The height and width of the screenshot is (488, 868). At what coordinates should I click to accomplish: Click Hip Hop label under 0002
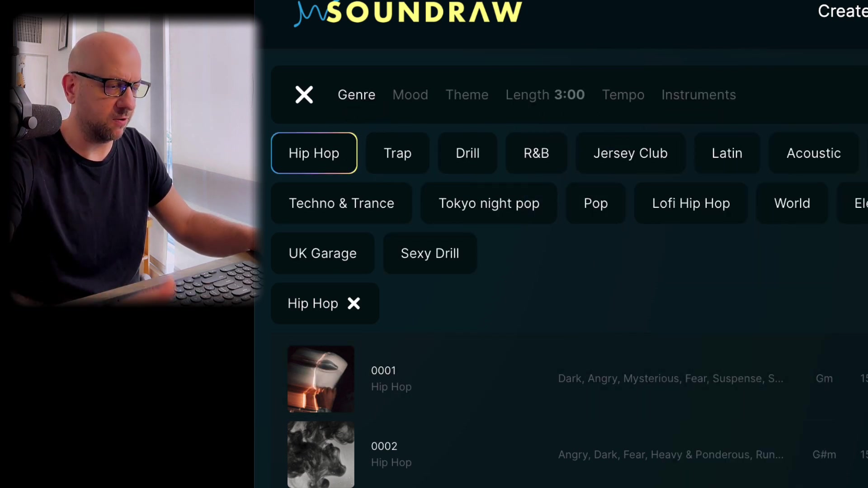tap(391, 463)
